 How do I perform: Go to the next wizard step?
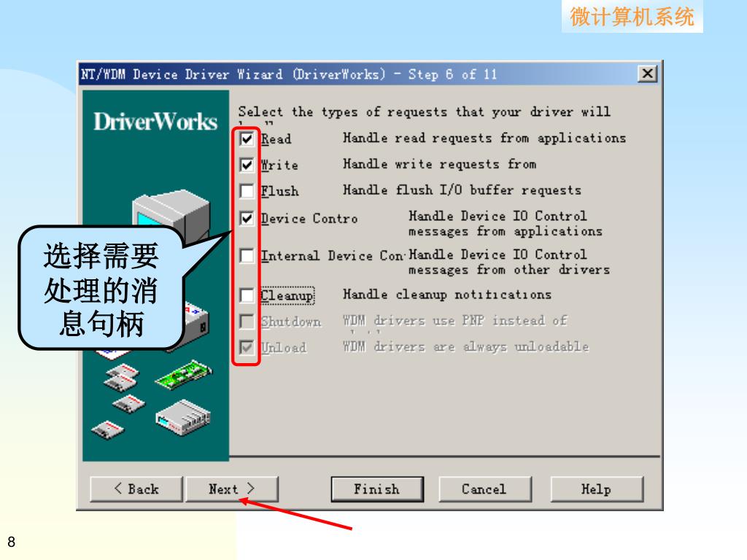[x=232, y=489]
